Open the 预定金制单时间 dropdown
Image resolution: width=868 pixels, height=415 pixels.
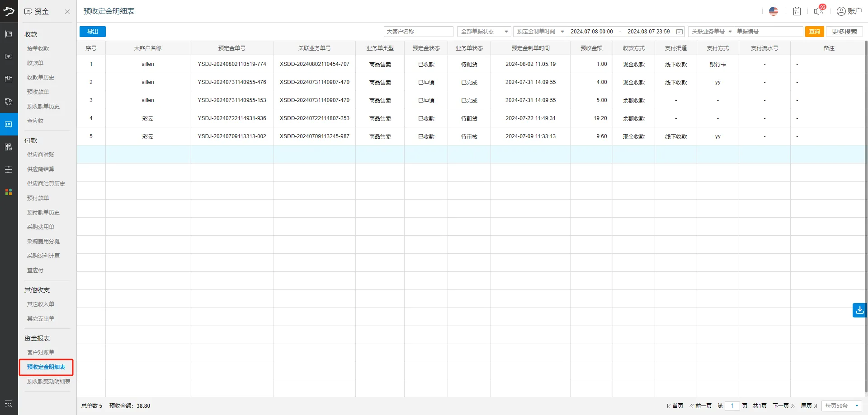coord(540,32)
